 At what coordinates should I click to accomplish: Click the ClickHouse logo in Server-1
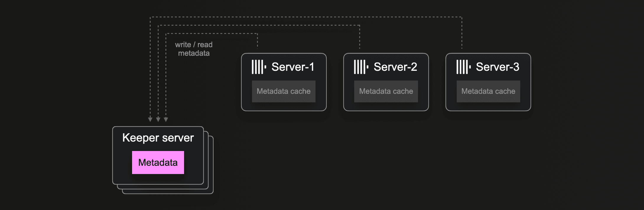tap(259, 67)
